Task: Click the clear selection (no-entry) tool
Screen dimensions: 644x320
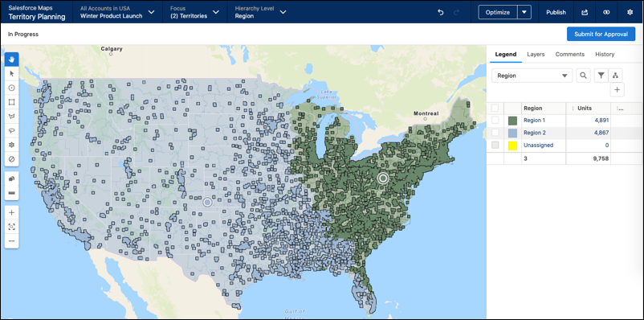Action: click(11, 158)
